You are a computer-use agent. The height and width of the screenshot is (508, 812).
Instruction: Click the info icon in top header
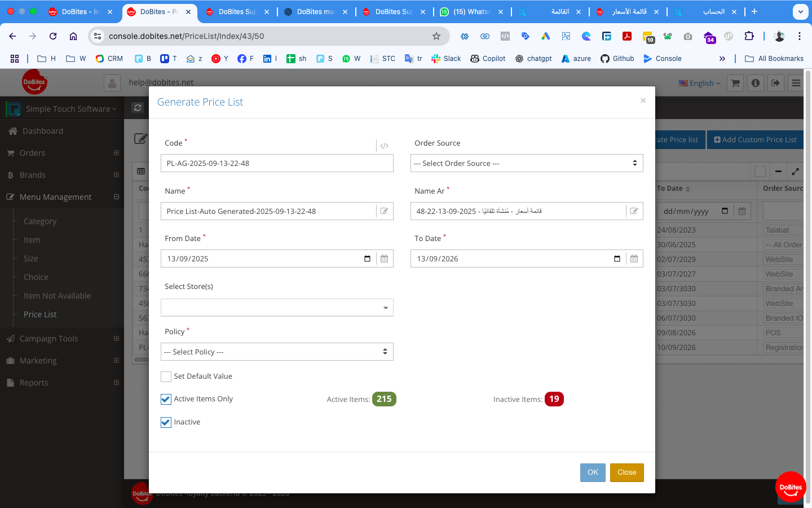tap(756, 83)
